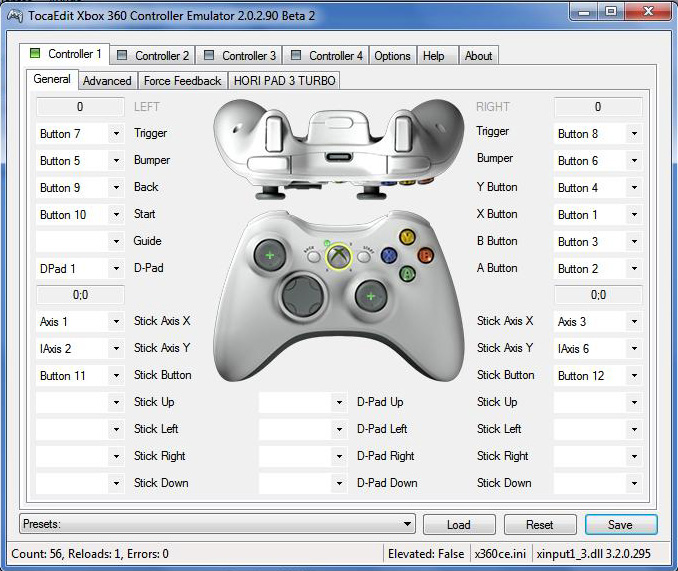Viewport: 678px width, 571px height.
Task: Click the Xbox guide button on controller image
Action: 339,257
